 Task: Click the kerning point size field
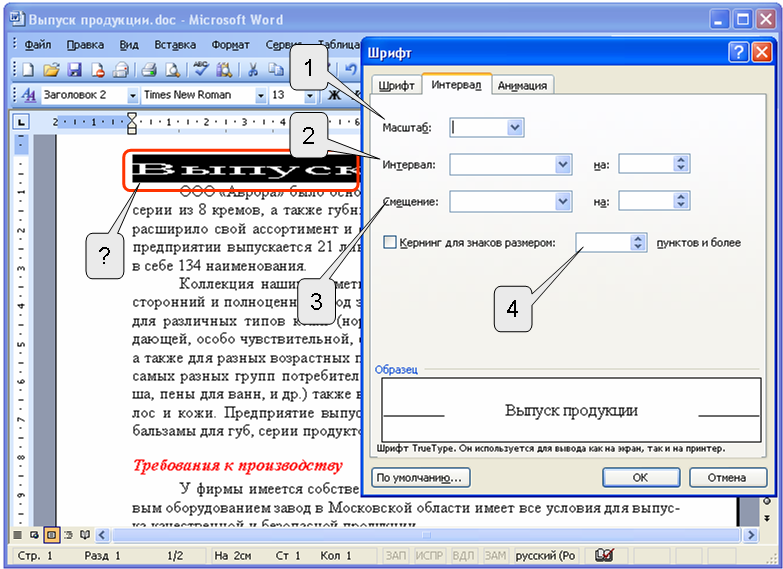[603, 242]
